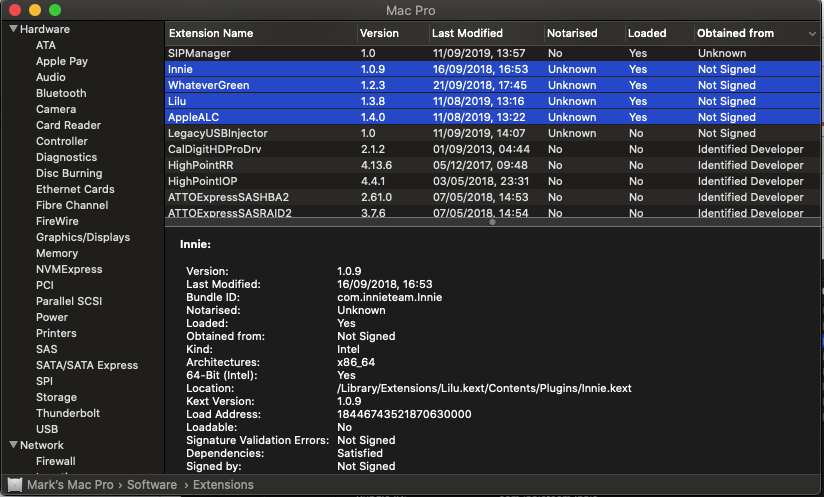Viewport: 824px width, 497px height.
Task: Select Parallel SCSI in the sidebar
Action: click(69, 302)
